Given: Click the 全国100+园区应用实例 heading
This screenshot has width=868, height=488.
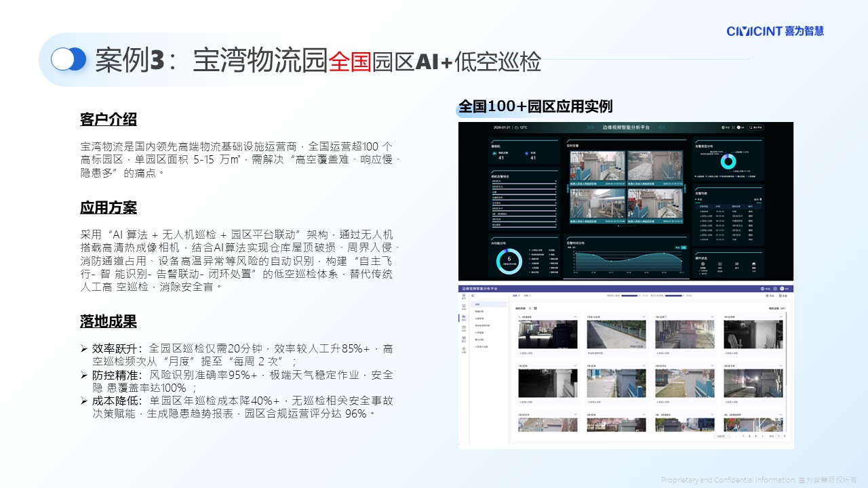Looking at the screenshot, I should click(536, 106).
